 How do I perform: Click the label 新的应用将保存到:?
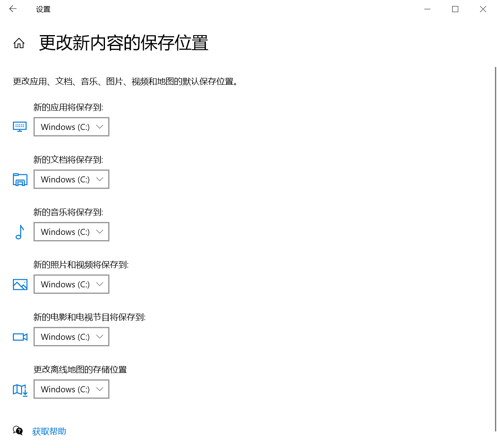(x=68, y=107)
